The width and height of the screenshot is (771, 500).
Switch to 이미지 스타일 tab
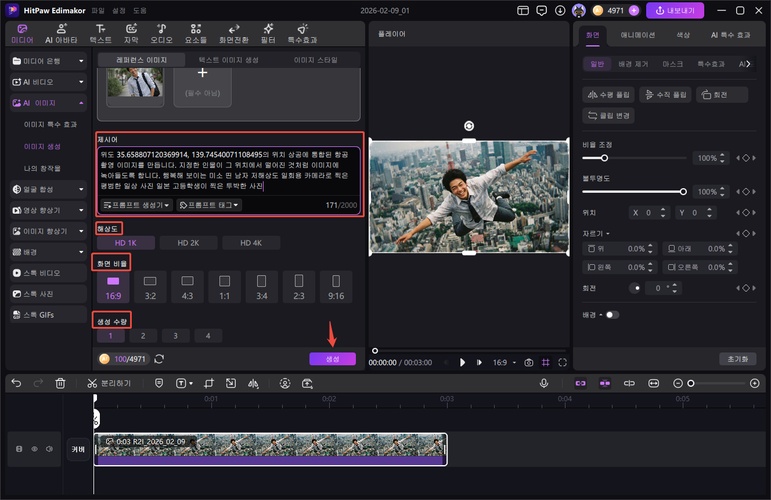click(316, 60)
